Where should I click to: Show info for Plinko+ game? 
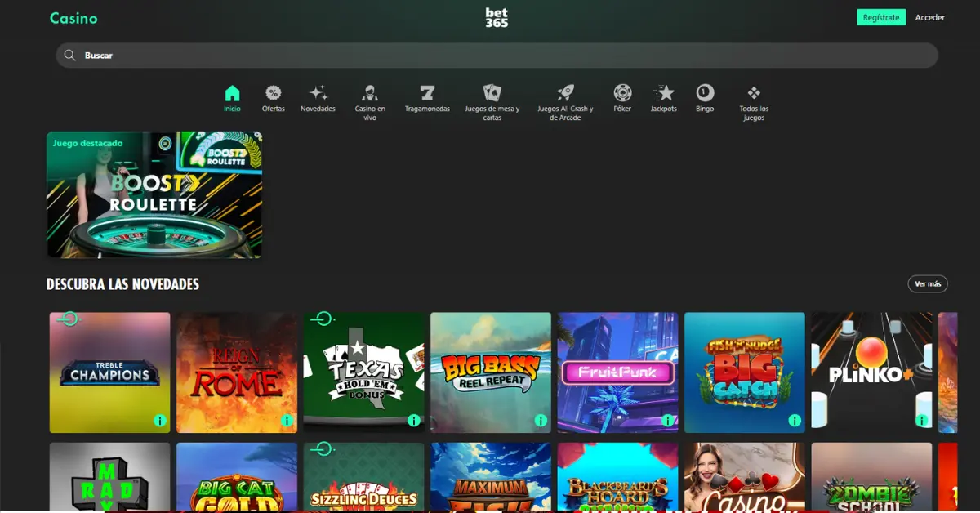(922, 421)
